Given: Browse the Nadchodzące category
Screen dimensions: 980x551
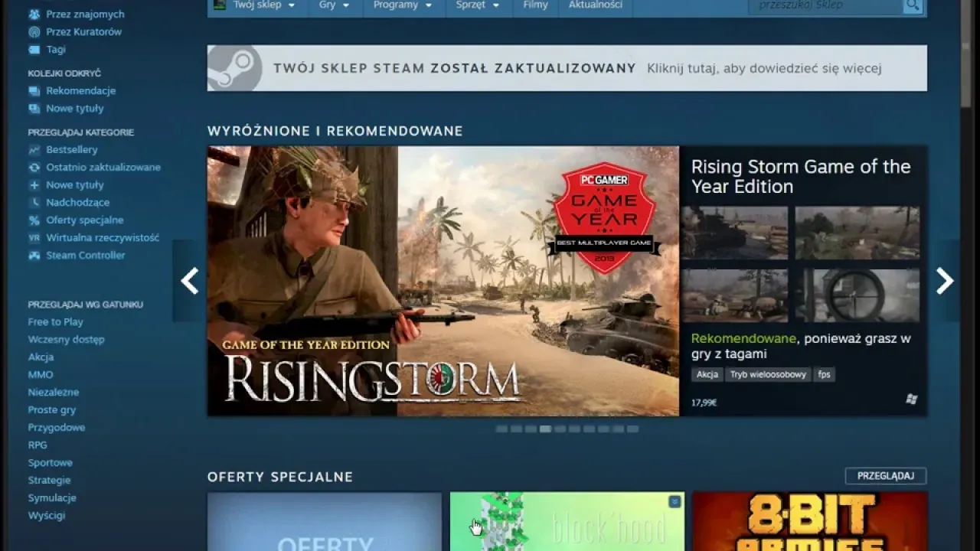Looking at the screenshot, I should click(x=77, y=203).
